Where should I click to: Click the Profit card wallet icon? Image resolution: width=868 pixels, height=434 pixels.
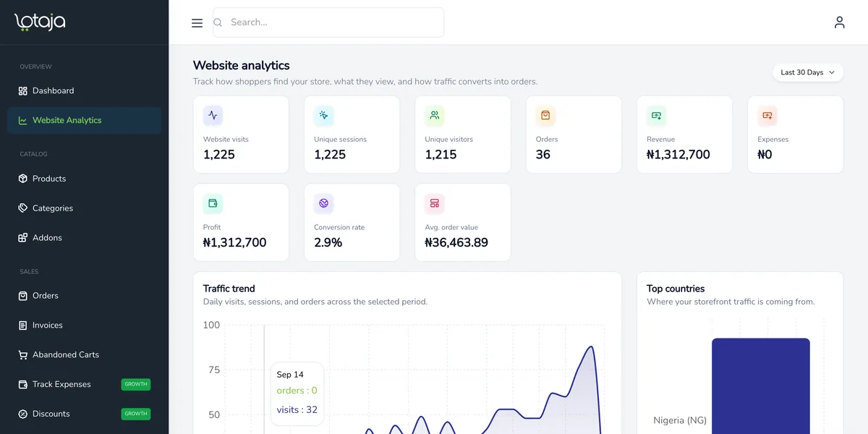click(x=213, y=203)
